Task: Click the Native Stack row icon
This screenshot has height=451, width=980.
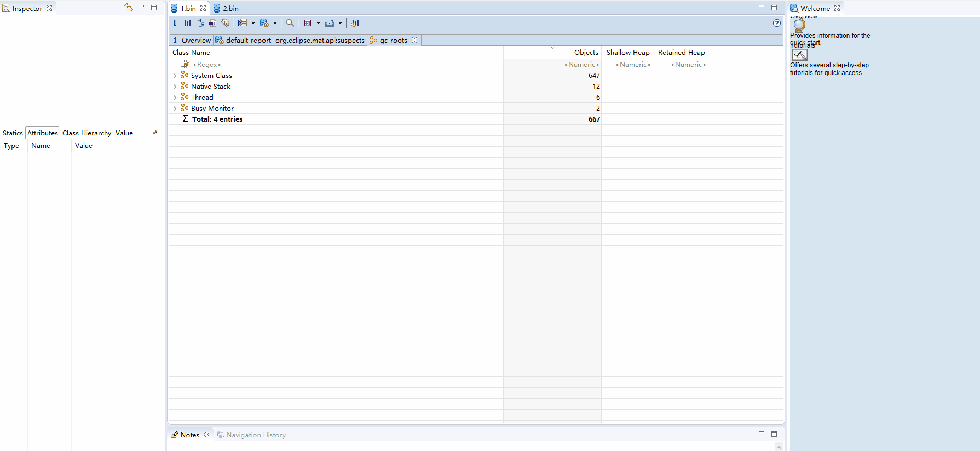Action: click(x=185, y=86)
